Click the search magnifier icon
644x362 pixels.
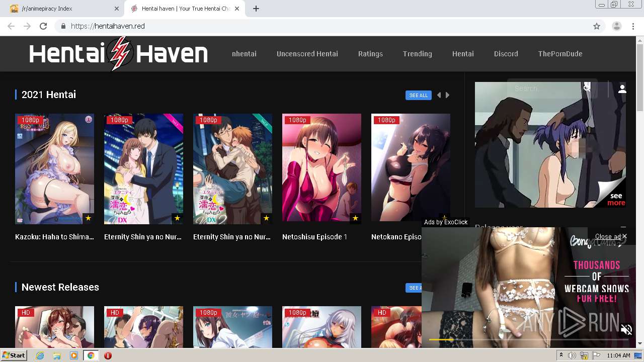(587, 88)
